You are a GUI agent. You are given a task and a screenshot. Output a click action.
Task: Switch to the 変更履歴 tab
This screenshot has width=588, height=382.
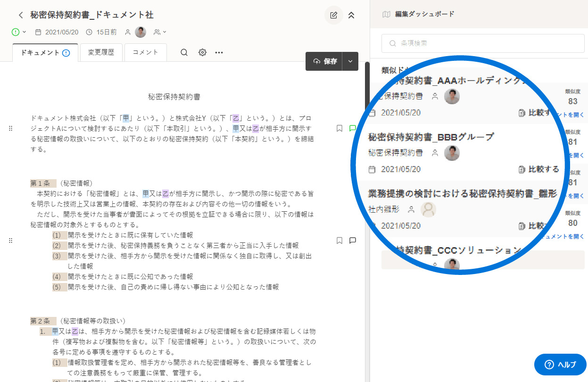click(x=100, y=52)
